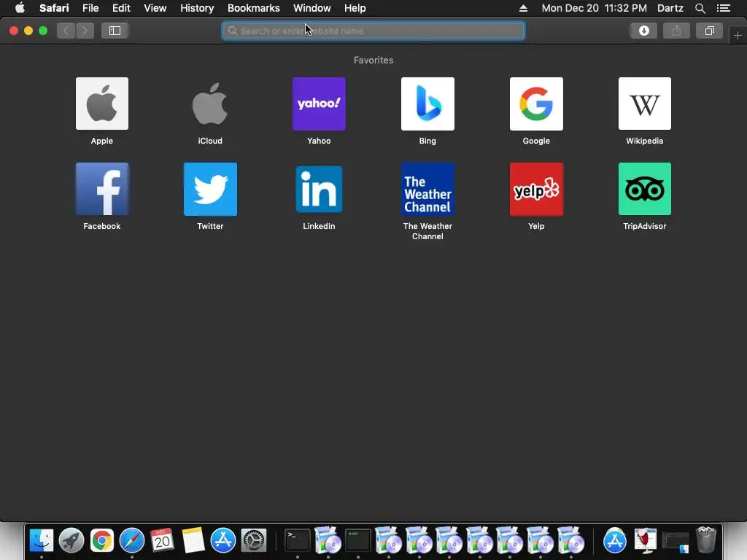The width and height of the screenshot is (747, 560).
Task: Open The Weather Channel favorite
Action: point(427,189)
